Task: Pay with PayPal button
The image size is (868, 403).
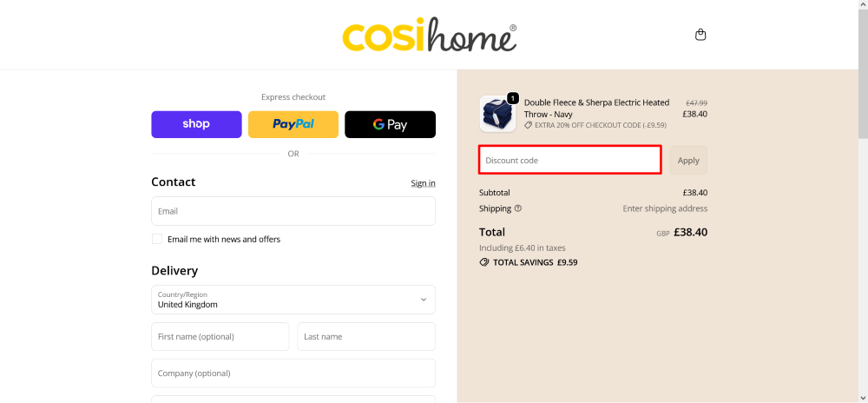Action: [293, 124]
